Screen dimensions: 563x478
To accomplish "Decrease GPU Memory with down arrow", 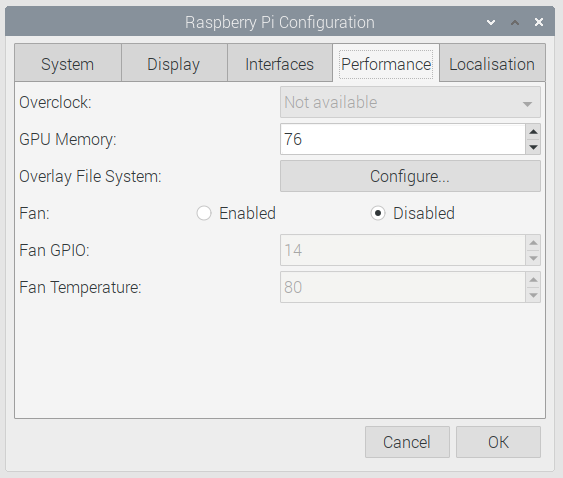I will coord(533,147).
